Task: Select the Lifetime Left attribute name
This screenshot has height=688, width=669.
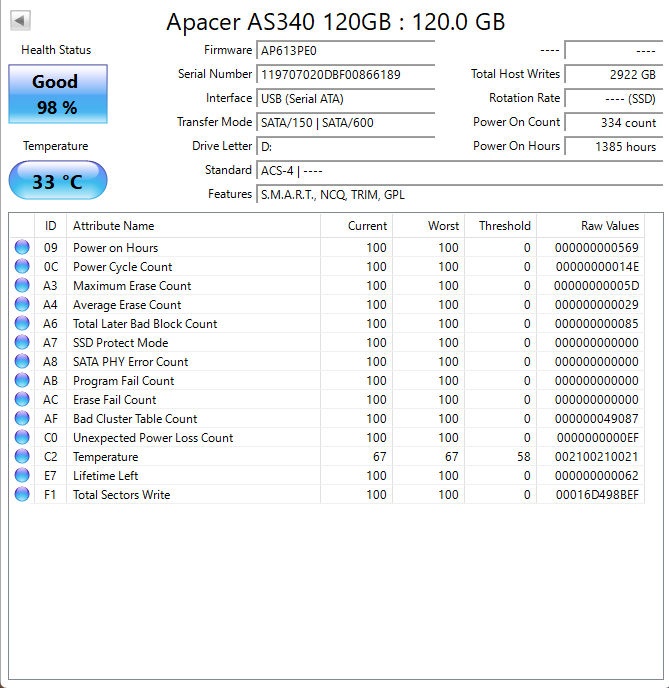Action: click(106, 476)
